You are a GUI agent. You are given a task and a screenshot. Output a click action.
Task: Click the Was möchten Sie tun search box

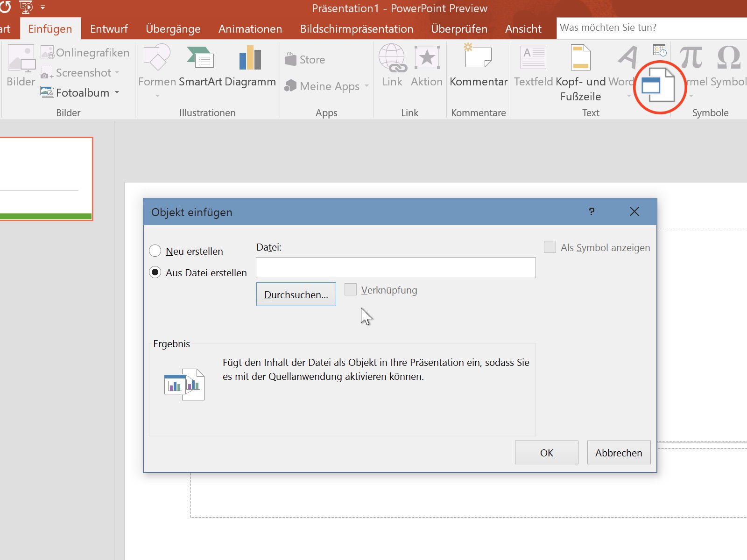[x=652, y=28]
